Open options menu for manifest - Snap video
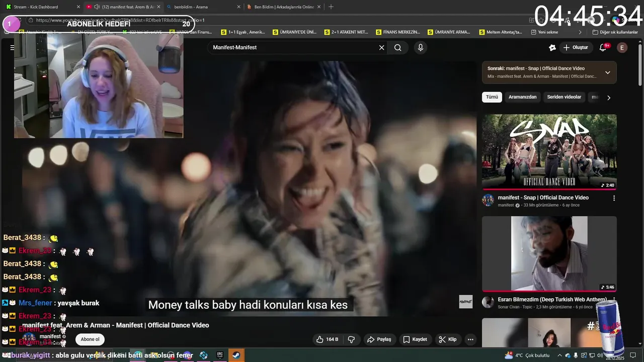This screenshot has height=362, width=644. [614, 198]
